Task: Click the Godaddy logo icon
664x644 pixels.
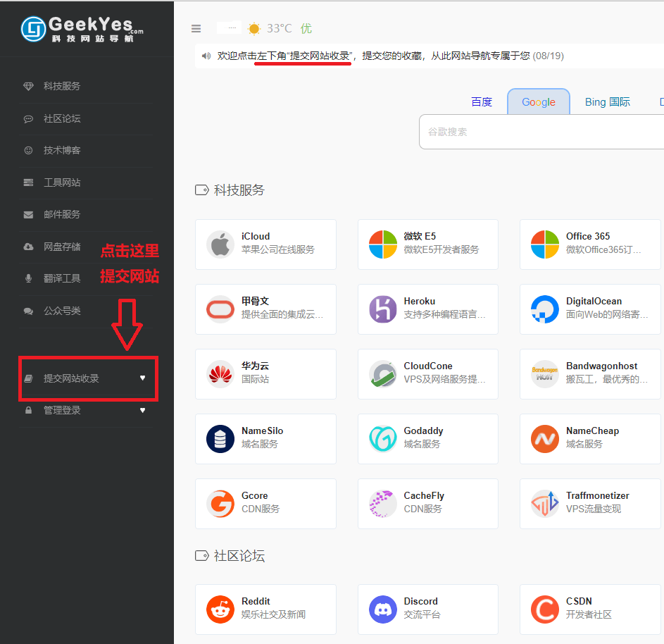Action: pyautogui.click(x=383, y=439)
